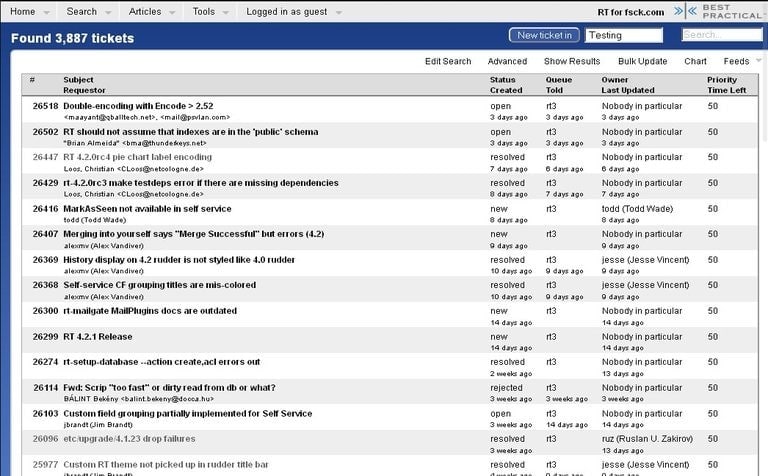Image resolution: width=768 pixels, height=476 pixels.
Task: Open the Articles menu
Action: click(x=144, y=12)
